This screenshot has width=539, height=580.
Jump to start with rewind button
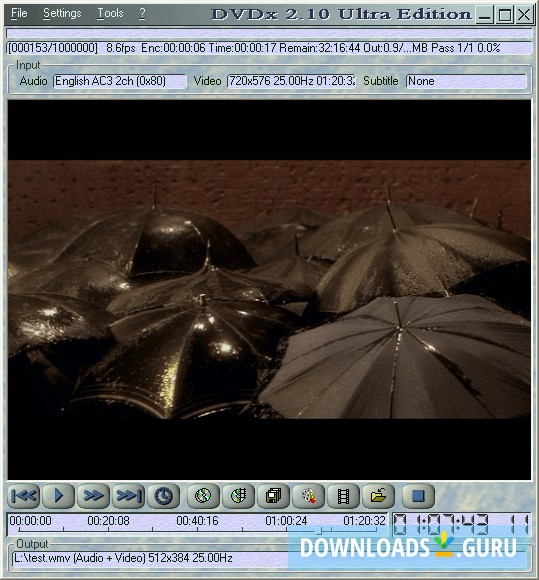(24, 496)
